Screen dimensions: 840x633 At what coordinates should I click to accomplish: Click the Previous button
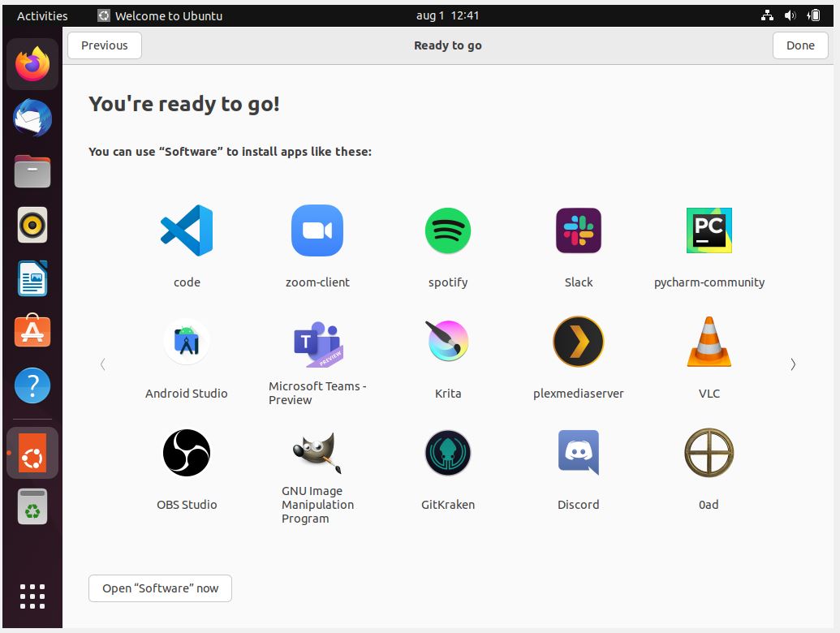tap(105, 45)
